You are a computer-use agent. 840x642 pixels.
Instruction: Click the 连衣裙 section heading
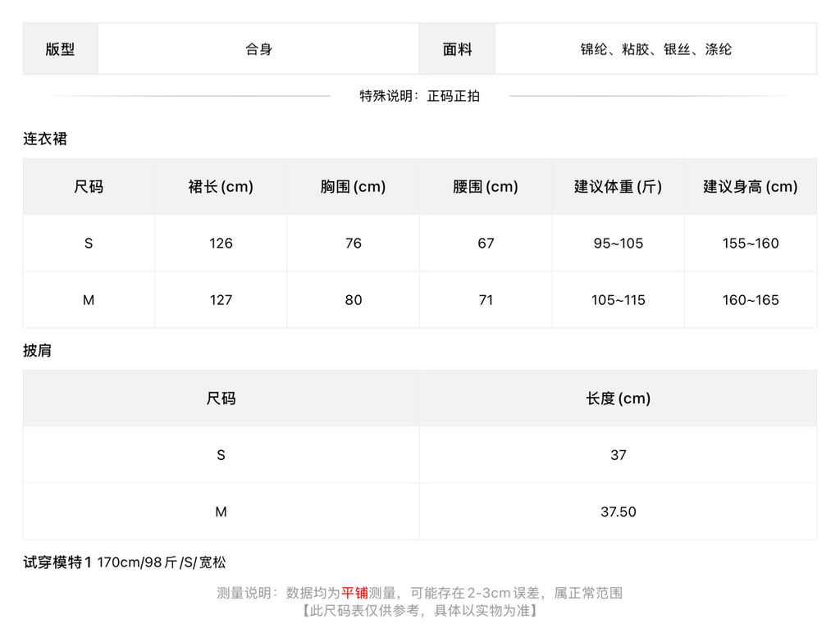[45, 139]
